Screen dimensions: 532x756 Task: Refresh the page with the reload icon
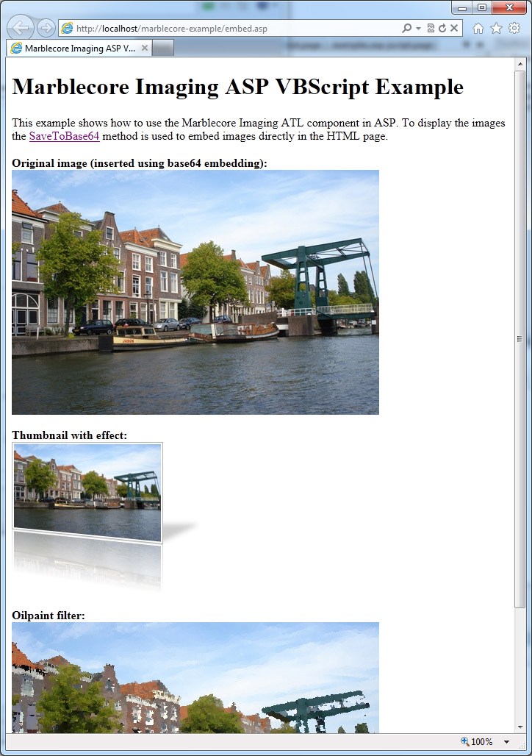(x=442, y=28)
